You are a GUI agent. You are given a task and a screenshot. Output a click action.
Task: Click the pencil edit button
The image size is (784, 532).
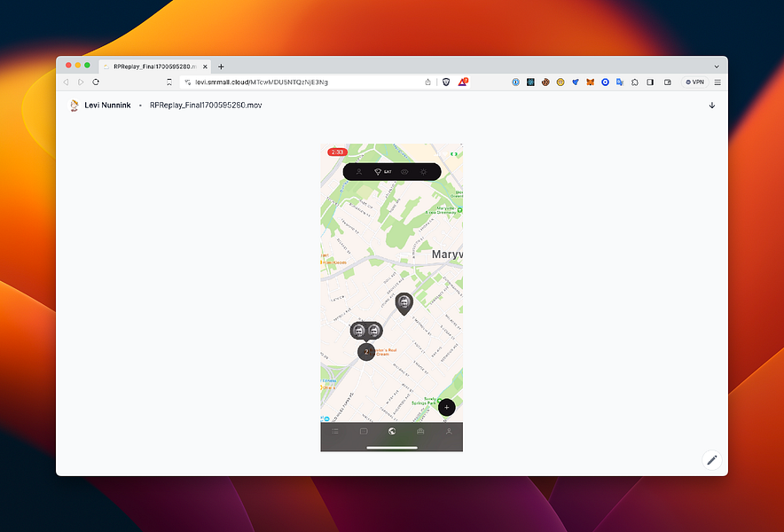(x=712, y=459)
